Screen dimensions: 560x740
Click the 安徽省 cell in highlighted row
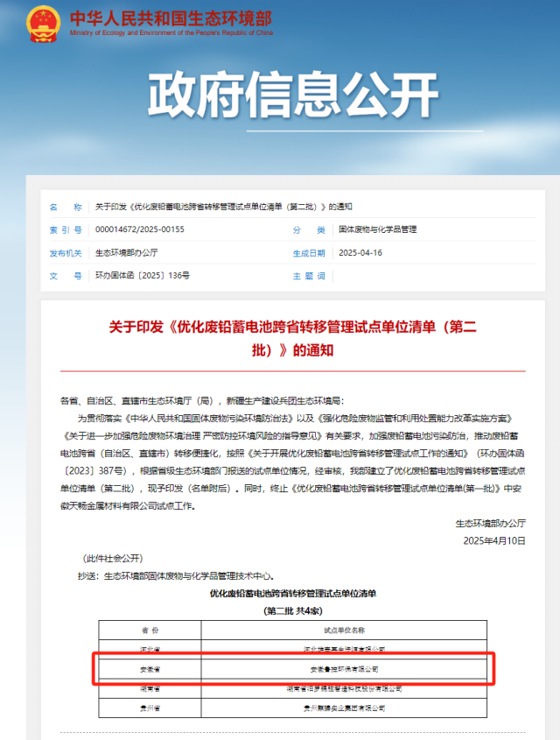click(x=150, y=668)
